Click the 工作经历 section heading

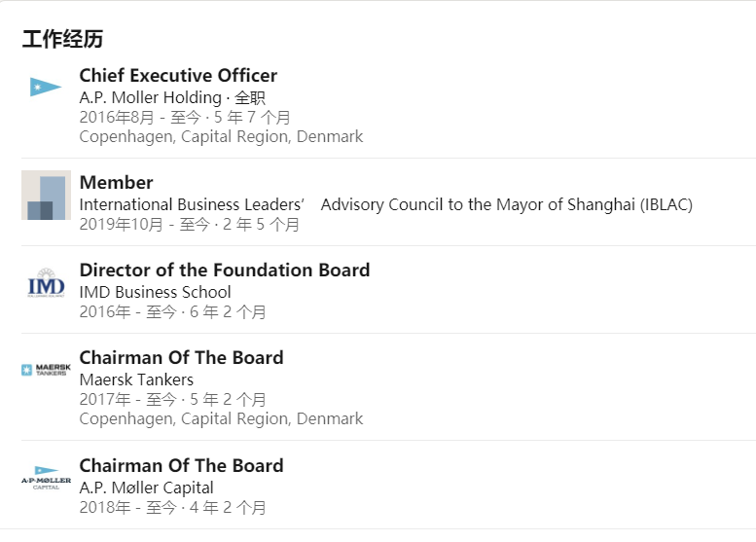coord(62,39)
